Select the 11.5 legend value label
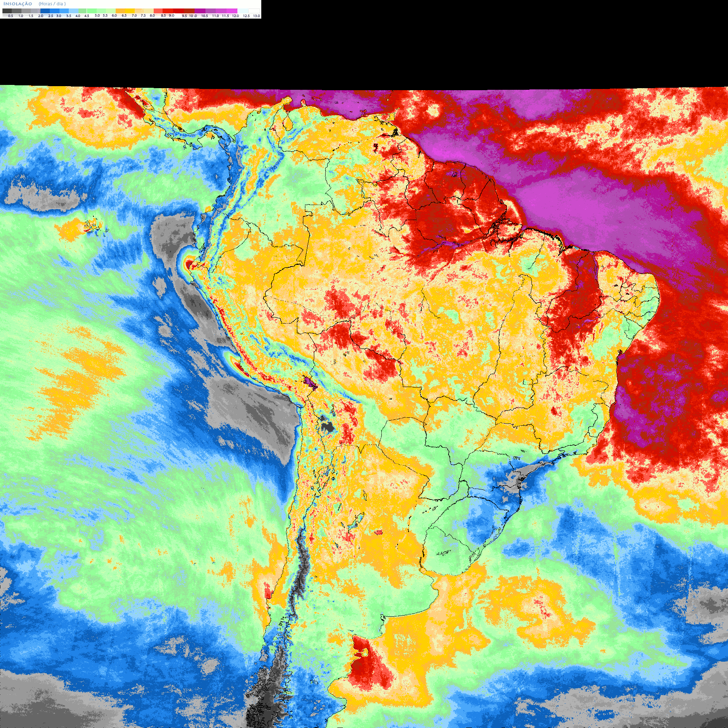728x728 pixels. click(x=225, y=16)
